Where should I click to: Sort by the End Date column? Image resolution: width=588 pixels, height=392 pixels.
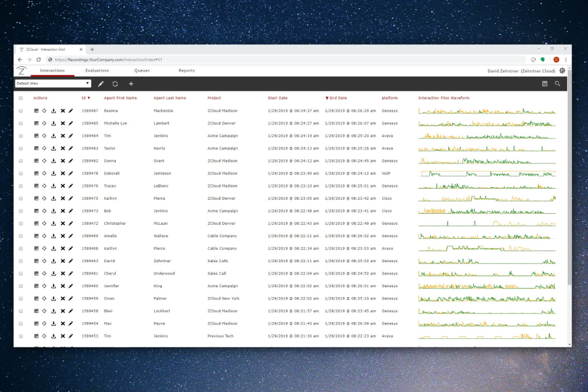pos(338,98)
